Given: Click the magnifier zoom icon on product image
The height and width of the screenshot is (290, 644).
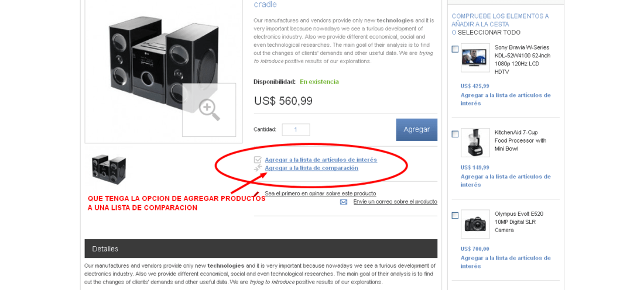Looking at the screenshot, I should [209, 110].
